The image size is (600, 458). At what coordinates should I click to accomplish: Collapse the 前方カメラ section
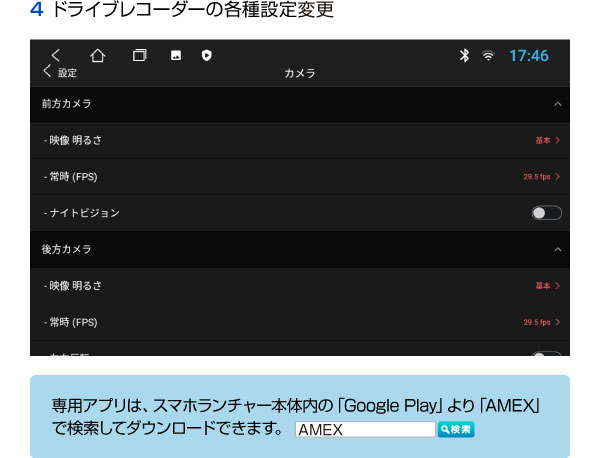coord(558,104)
